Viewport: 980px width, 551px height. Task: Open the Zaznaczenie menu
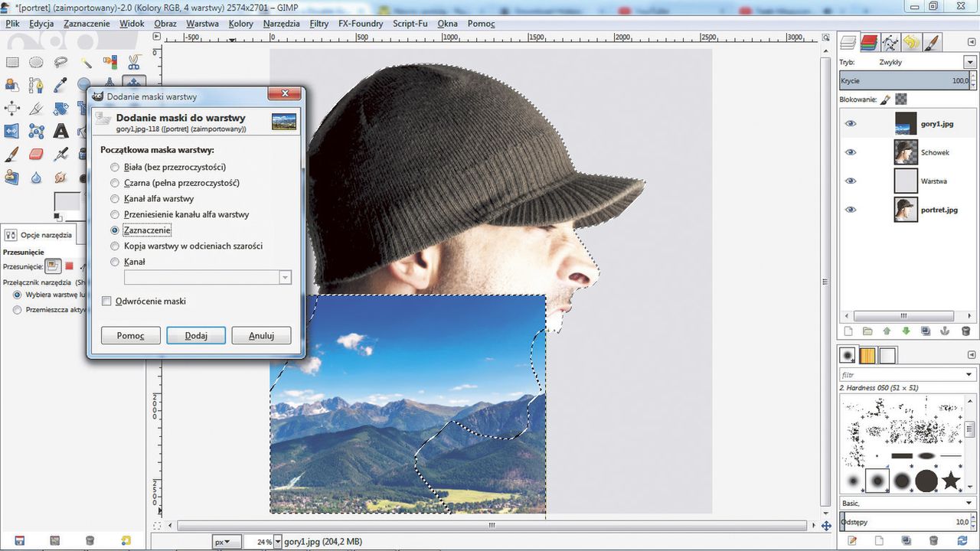[87, 24]
